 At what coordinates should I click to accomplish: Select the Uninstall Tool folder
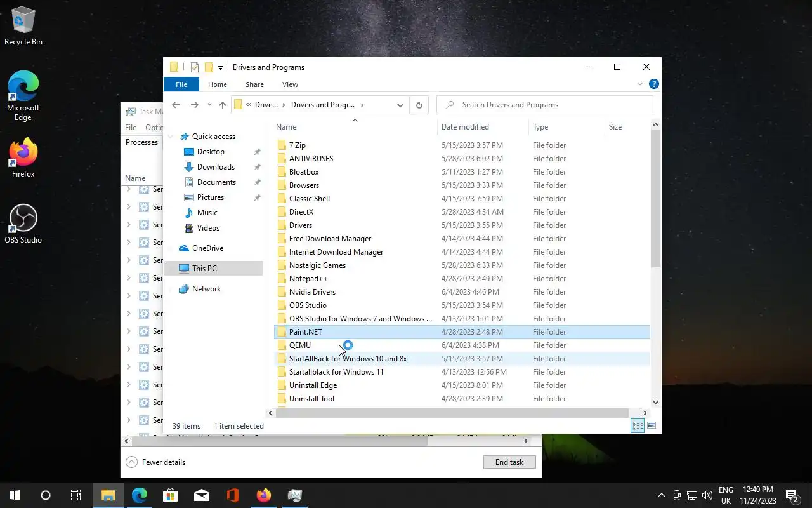[462, 399]
